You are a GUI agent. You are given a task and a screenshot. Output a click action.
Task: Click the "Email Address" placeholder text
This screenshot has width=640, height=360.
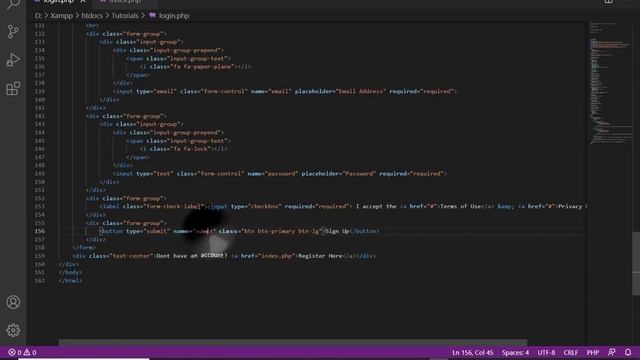pos(361,91)
